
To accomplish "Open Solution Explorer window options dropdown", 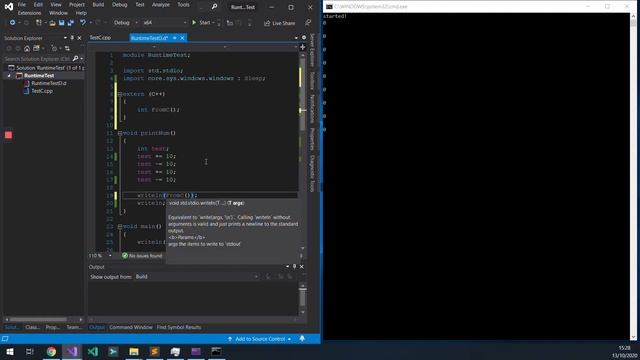I will 65,38.
